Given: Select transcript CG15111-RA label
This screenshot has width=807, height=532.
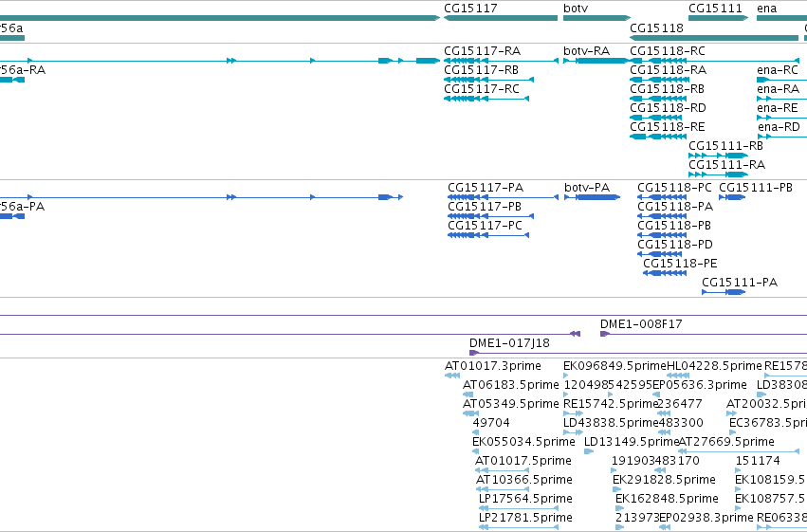Looking at the screenshot, I should pyautogui.click(x=726, y=165).
